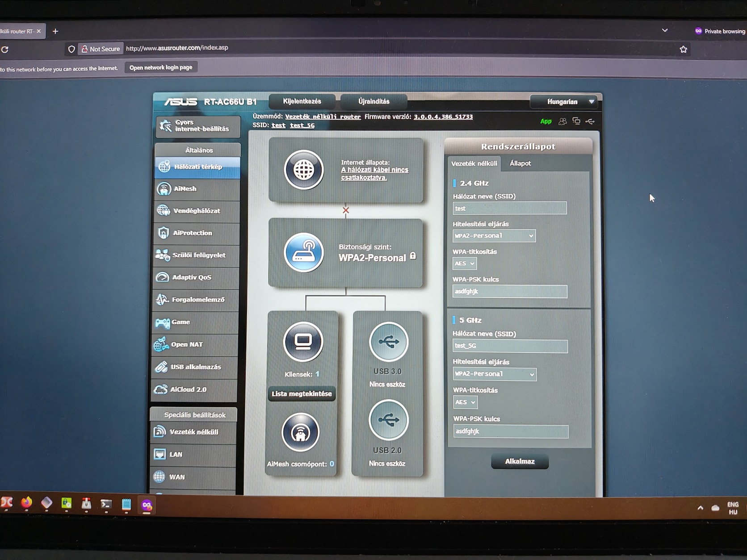Click the browser address bar URL
The width and height of the screenshot is (747, 560).
click(x=177, y=48)
